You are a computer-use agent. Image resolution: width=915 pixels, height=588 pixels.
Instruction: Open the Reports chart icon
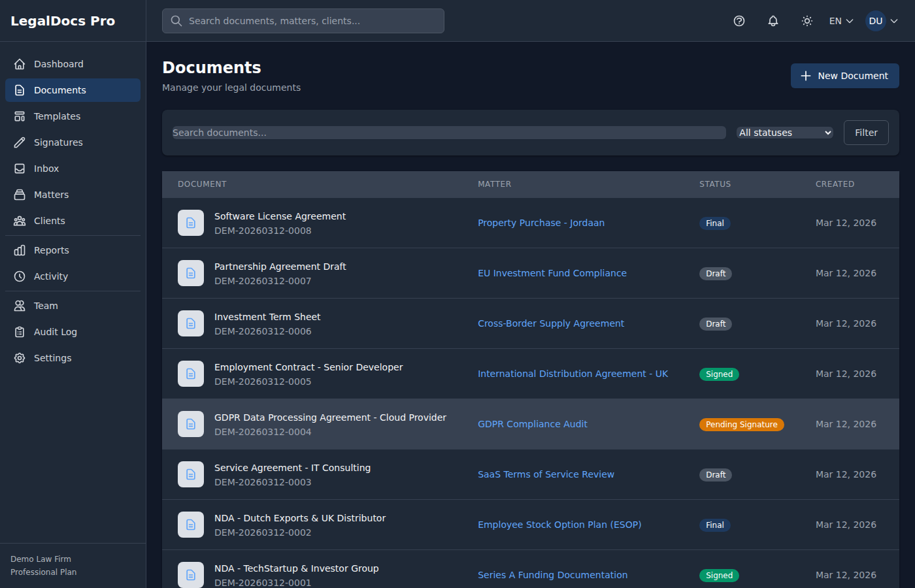coord(20,250)
